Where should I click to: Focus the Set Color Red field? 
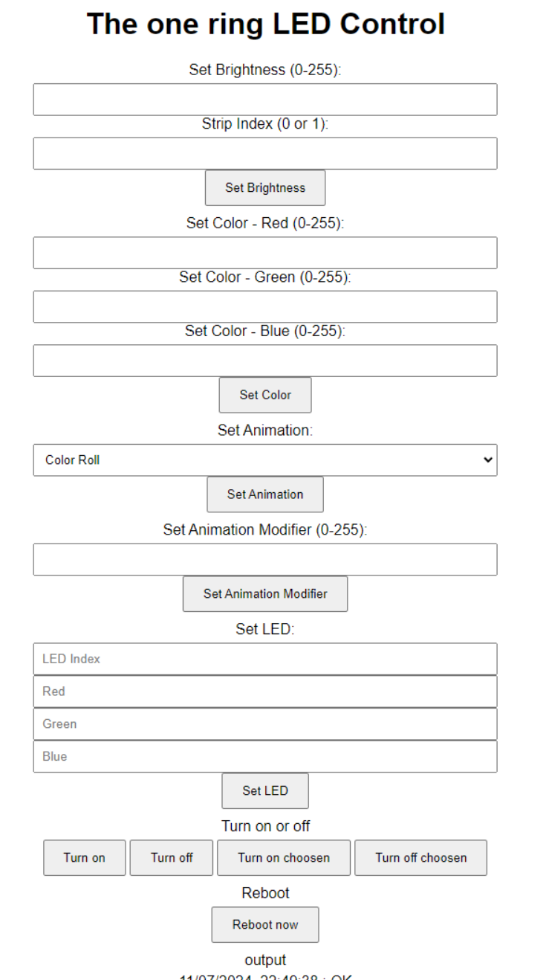(x=265, y=253)
